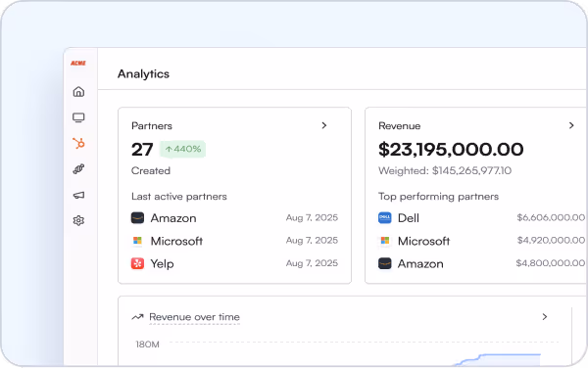The height and width of the screenshot is (368, 588).
Task: Open the Revenue card title
Action: pyautogui.click(x=400, y=126)
